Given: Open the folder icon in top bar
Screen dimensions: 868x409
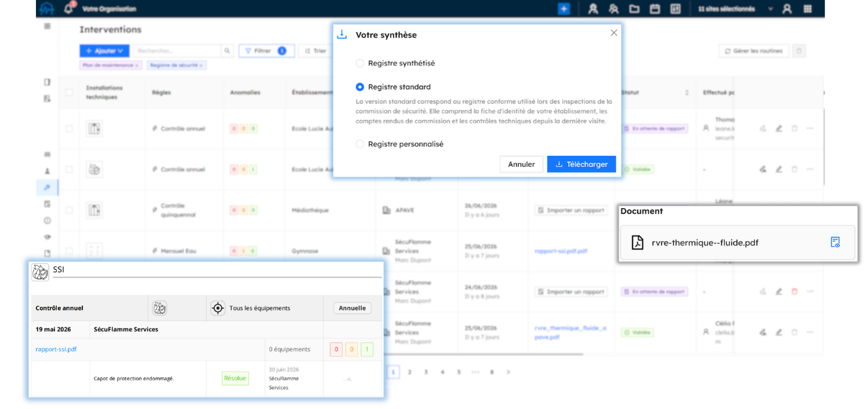Looking at the screenshot, I should [x=634, y=9].
